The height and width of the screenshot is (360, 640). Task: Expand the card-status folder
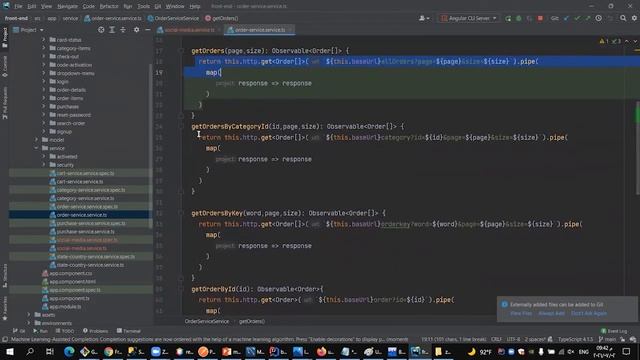coord(44,40)
